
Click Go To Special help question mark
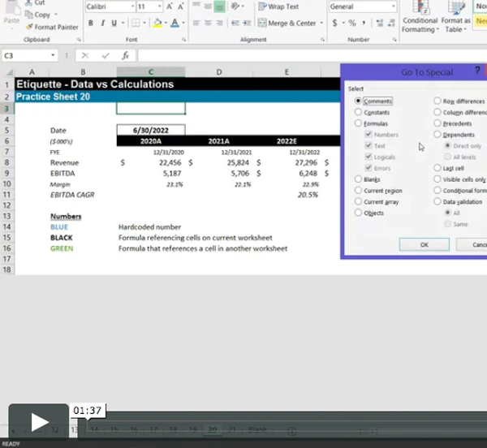click(478, 71)
